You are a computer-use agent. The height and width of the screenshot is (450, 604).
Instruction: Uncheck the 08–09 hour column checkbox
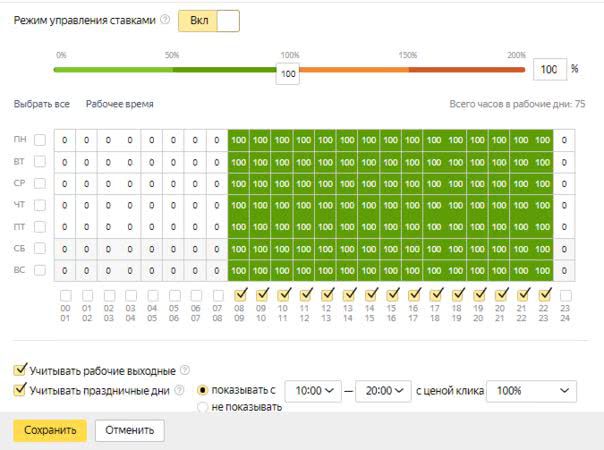click(240, 295)
